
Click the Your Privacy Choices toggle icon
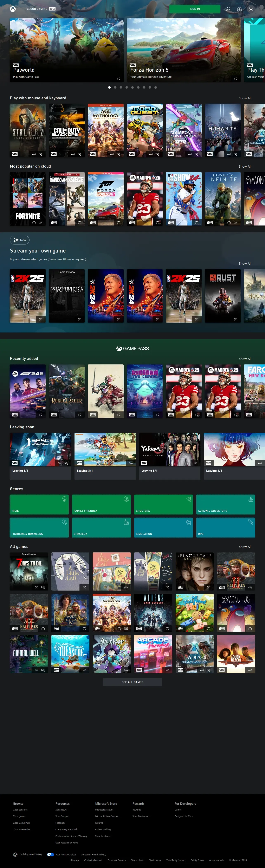(51, 854)
